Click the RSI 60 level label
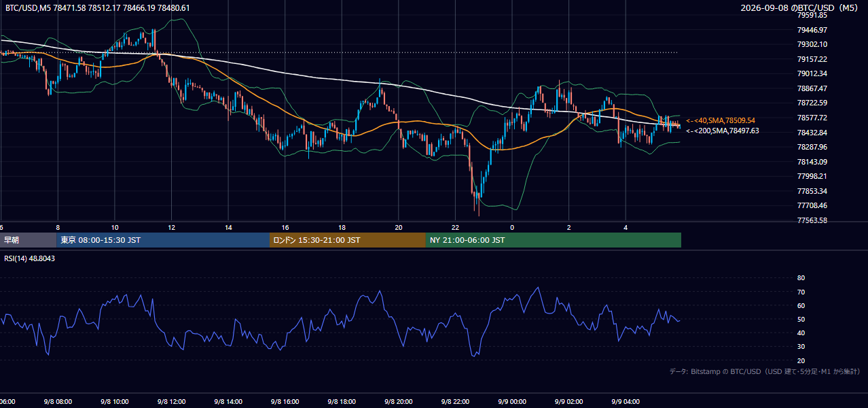 (x=801, y=305)
